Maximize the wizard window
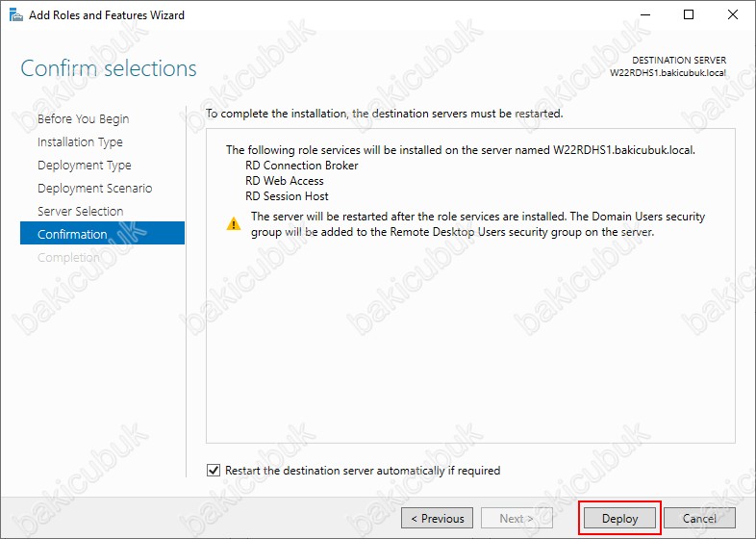 click(x=689, y=14)
